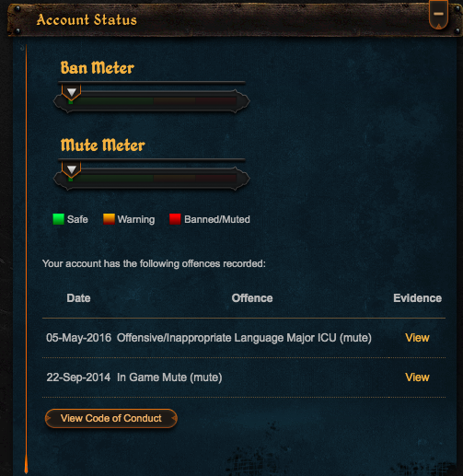The width and height of the screenshot is (463, 476).
Task: Select the Offensive/Inappropriate Language Major ICU row
Action: [244, 338]
